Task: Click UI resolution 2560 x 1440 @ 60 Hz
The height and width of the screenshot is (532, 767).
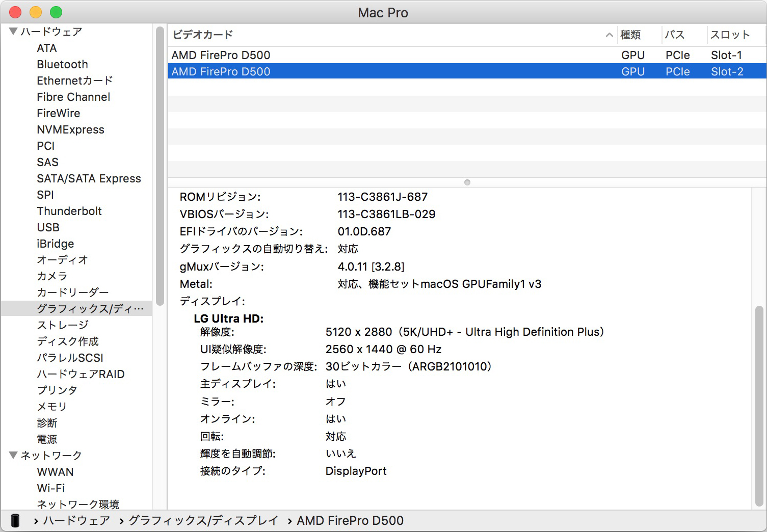Action: point(383,349)
